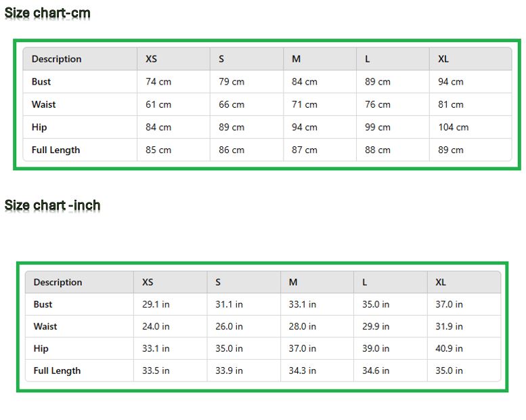Click the 66 cm Waist value
This screenshot has height=420, width=526.
point(232,105)
